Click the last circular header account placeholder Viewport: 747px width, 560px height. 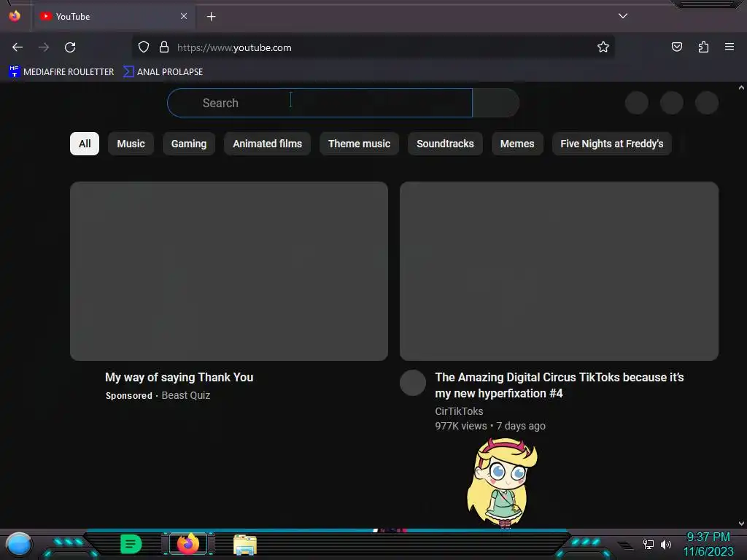707,103
